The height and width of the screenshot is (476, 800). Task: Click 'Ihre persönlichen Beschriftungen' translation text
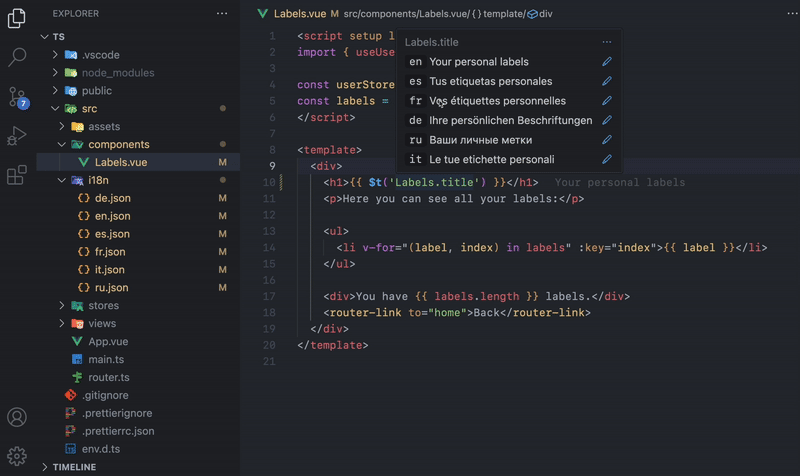[x=511, y=120]
